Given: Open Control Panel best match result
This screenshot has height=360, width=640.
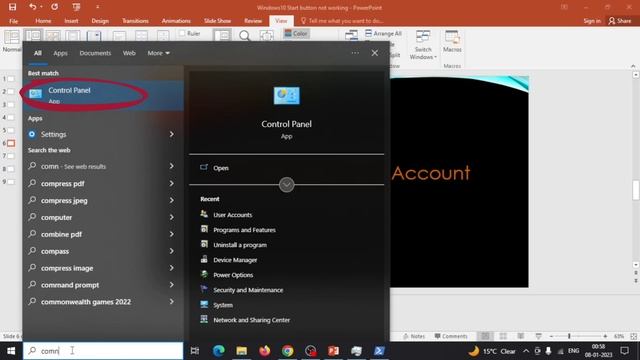Looking at the screenshot, I should (x=103, y=95).
